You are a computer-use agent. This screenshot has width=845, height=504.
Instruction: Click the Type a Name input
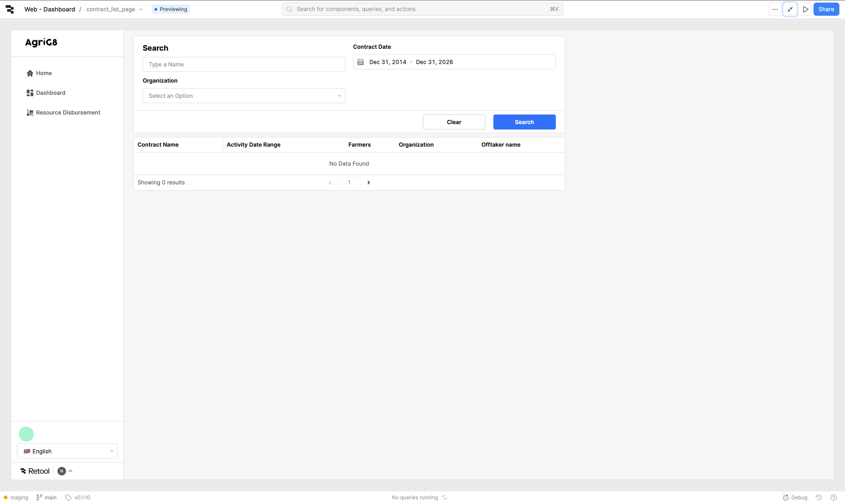[x=244, y=65]
